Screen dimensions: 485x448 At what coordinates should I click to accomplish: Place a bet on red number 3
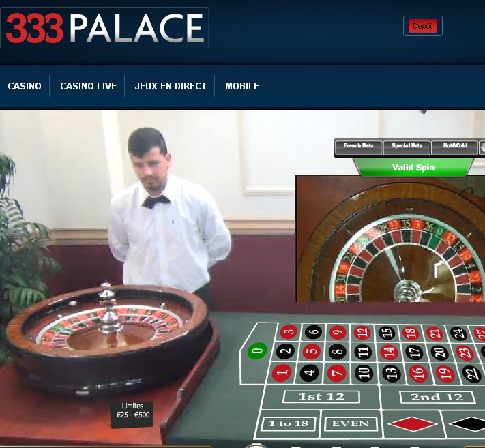[289, 332]
